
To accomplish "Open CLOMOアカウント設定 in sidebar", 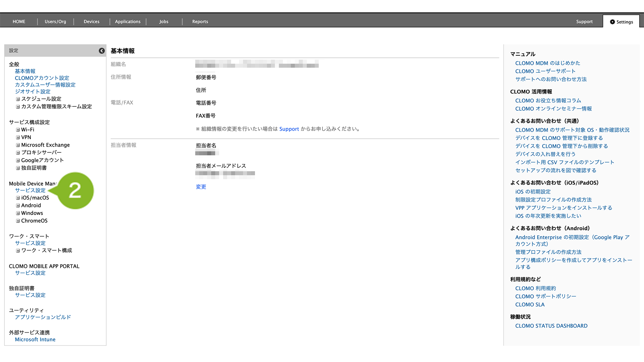I will 42,78.
